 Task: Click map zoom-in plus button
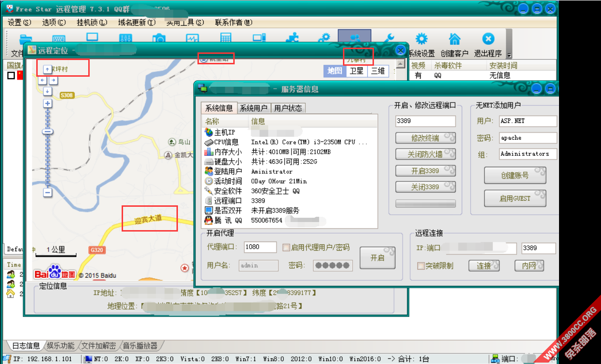pyautogui.click(x=47, y=103)
